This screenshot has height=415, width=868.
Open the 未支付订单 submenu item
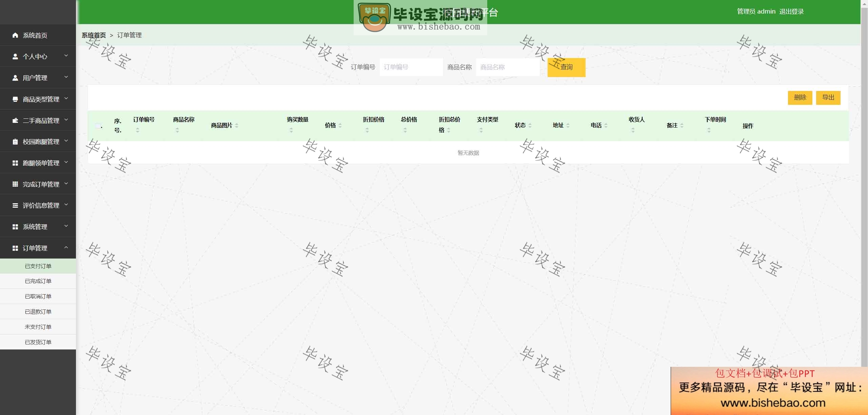pyautogui.click(x=38, y=327)
